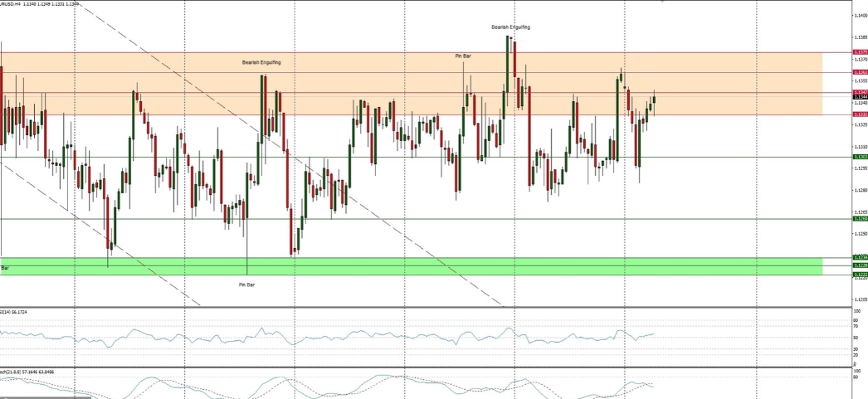The image size is (868, 399).
Task: Select the Bearish Engulfing label inside the orange zone
Action: click(x=261, y=62)
